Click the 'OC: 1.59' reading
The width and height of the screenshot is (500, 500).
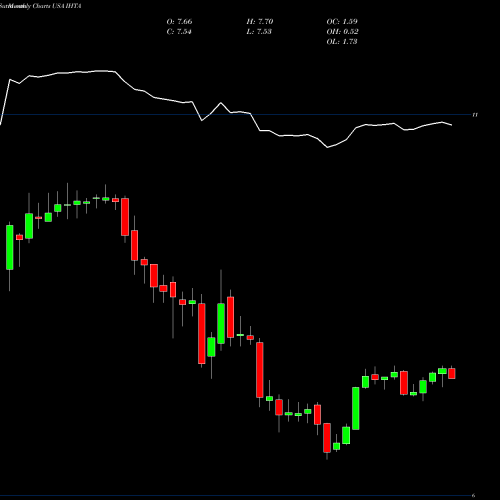pos(342,22)
